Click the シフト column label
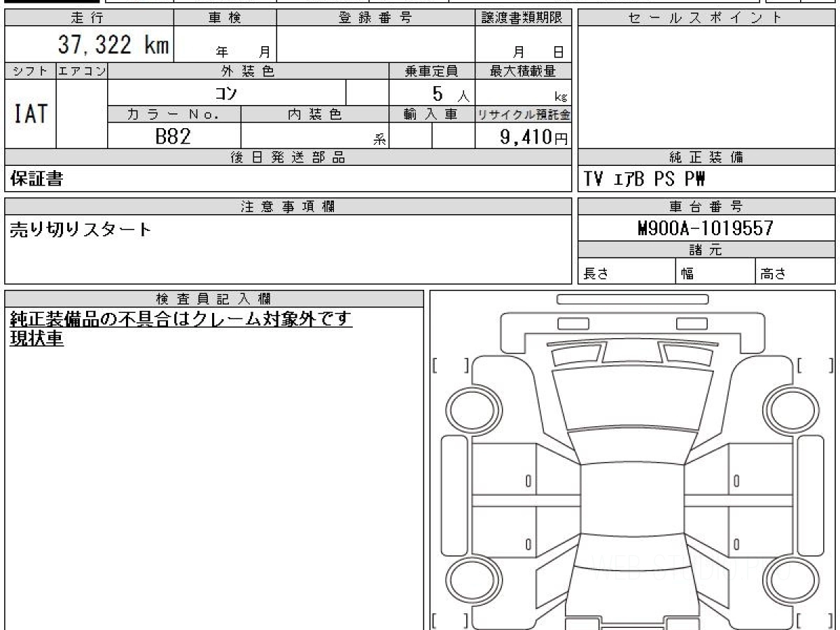Viewport: 840px width, 630px height. point(30,71)
